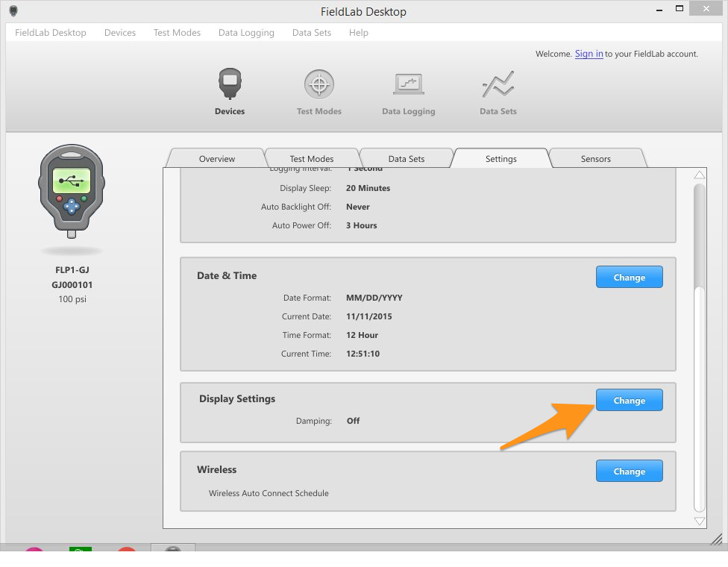Image resolution: width=728 pixels, height=567 pixels.
Task: Click the FieldLab app icon in title bar
Action: click(13, 10)
